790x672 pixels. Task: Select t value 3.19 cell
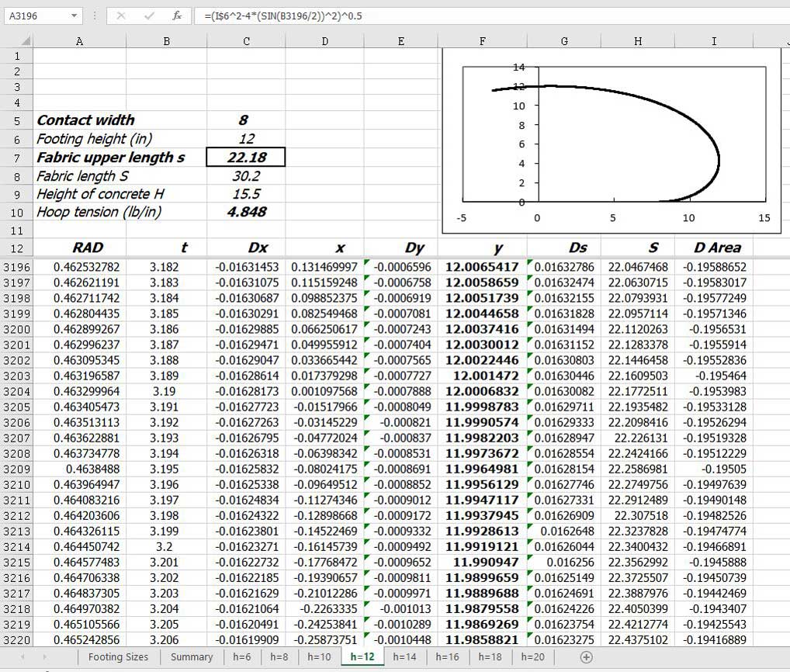[x=166, y=391]
